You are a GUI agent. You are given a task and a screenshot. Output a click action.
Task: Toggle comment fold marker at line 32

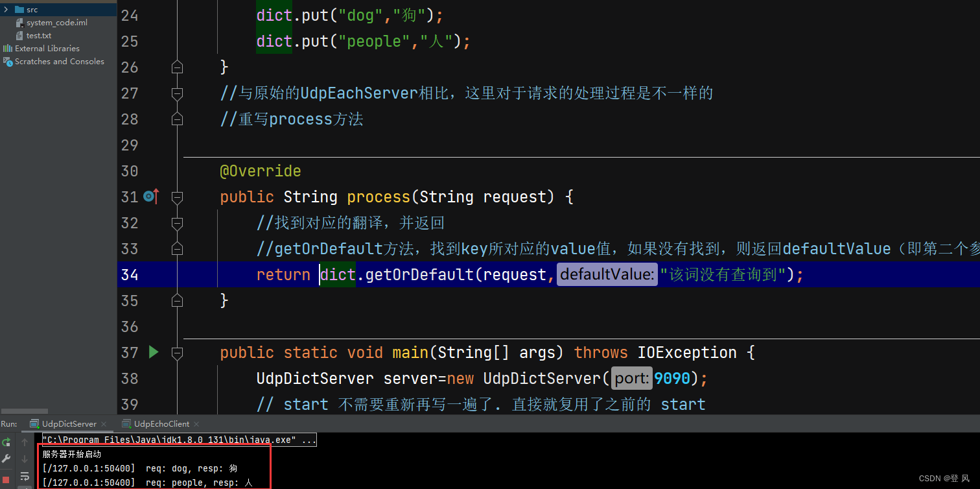(x=177, y=223)
